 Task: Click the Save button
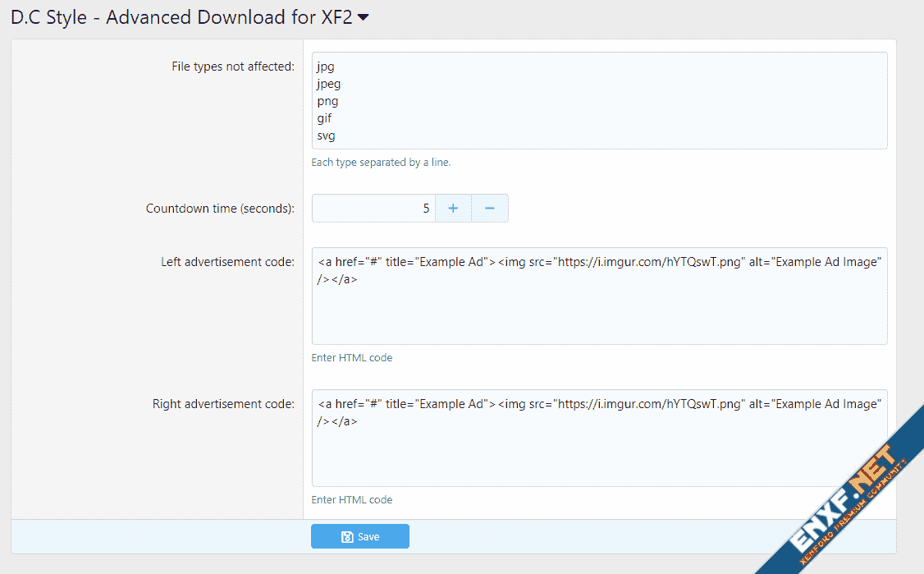tap(359, 536)
